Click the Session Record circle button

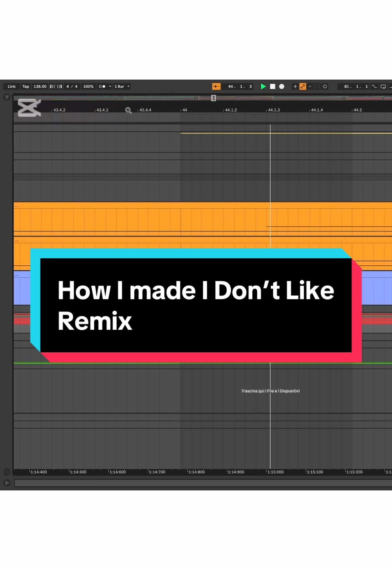tap(325, 87)
